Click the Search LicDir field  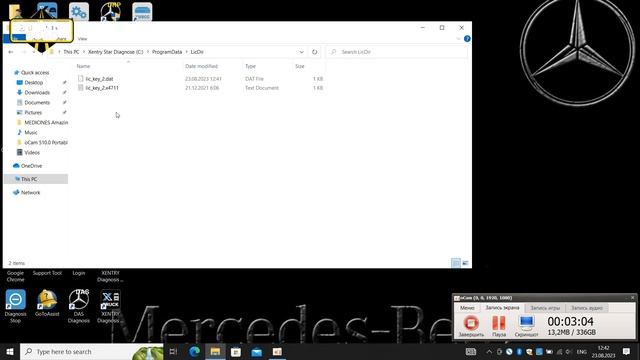pos(397,52)
